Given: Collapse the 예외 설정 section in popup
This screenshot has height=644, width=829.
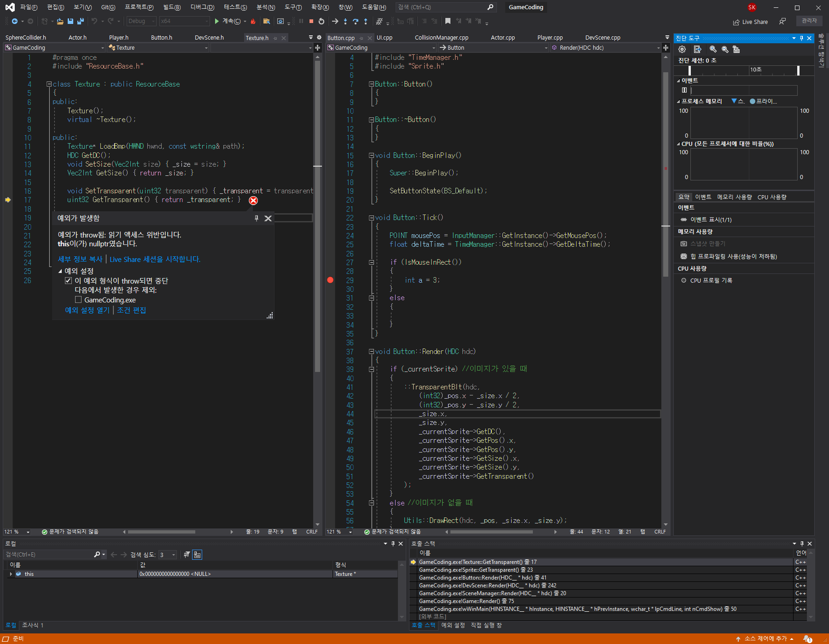Looking at the screenshot, I should click(x=60, y=271).
